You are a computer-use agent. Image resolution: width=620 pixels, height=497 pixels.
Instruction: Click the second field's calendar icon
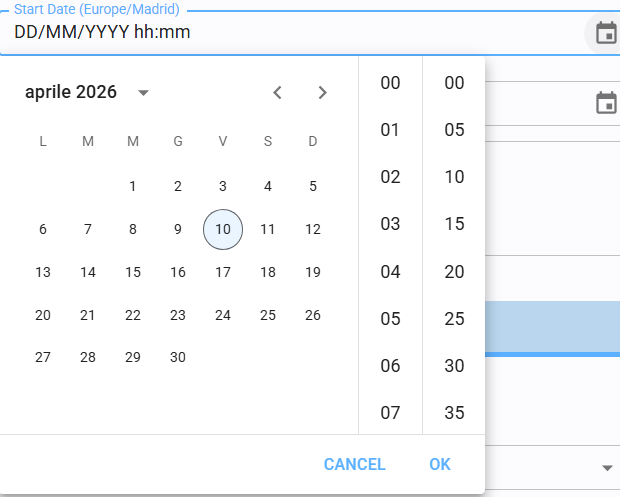[605, 102]
